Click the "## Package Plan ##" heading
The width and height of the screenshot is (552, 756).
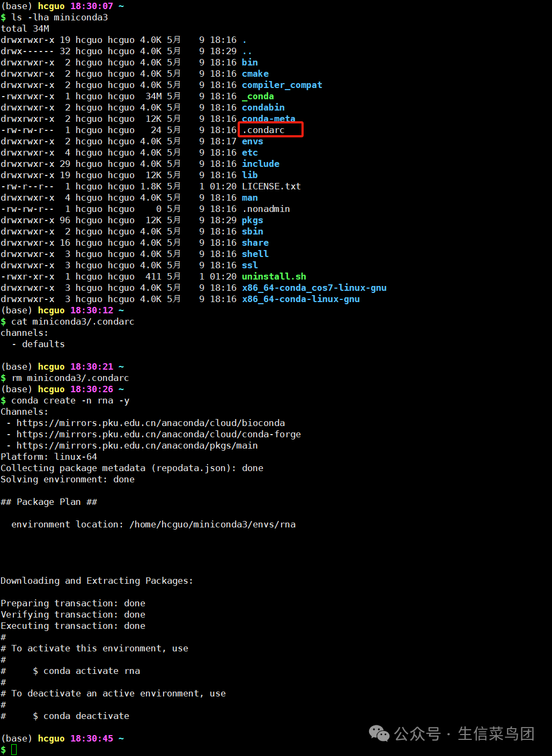49,502
